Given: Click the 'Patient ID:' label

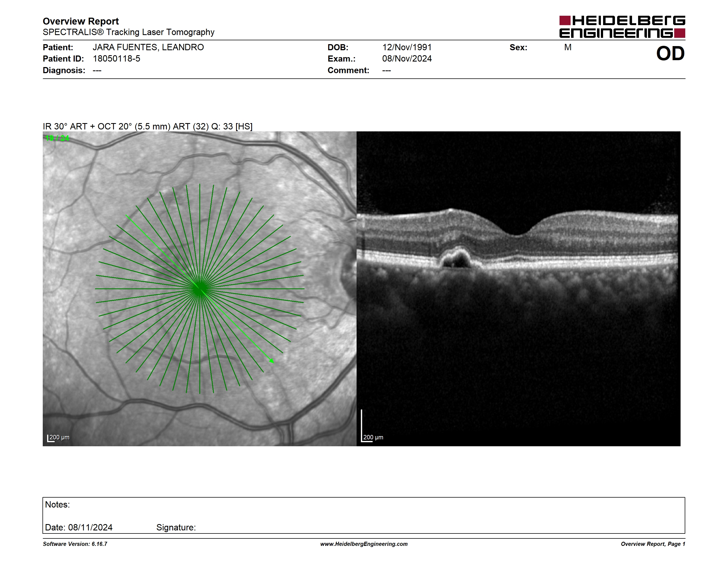Looking at the screenshot, I should coord(63,59).
